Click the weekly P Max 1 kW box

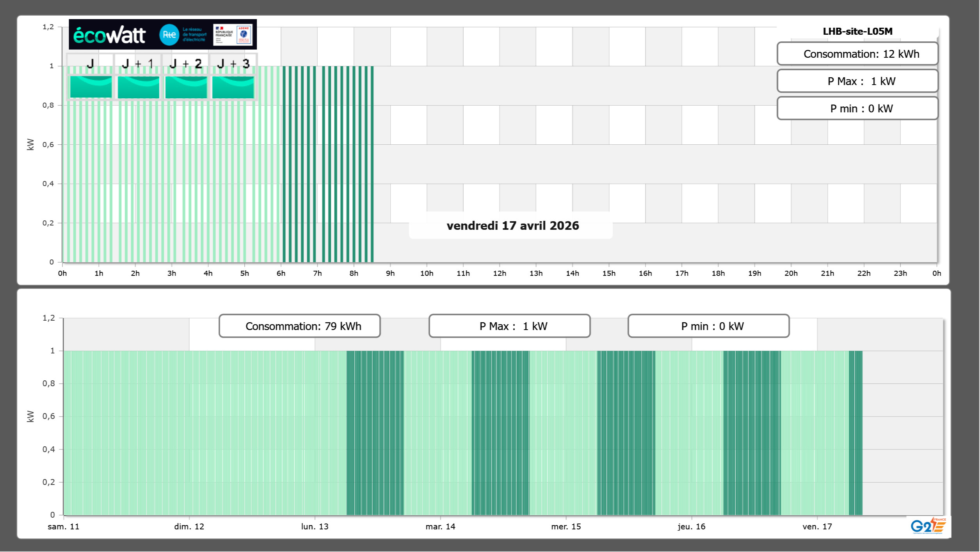coord(509,326)
